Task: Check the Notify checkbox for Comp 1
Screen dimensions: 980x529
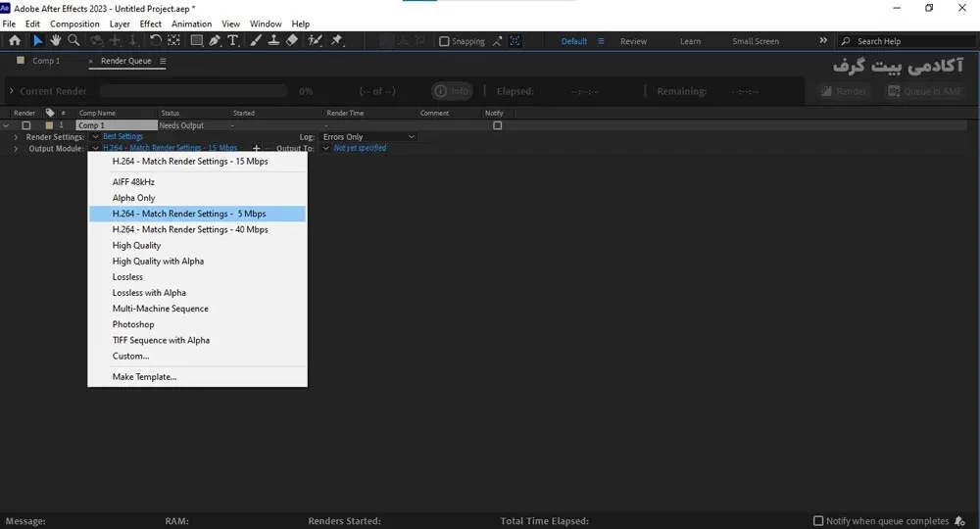Action: [498, 125]
